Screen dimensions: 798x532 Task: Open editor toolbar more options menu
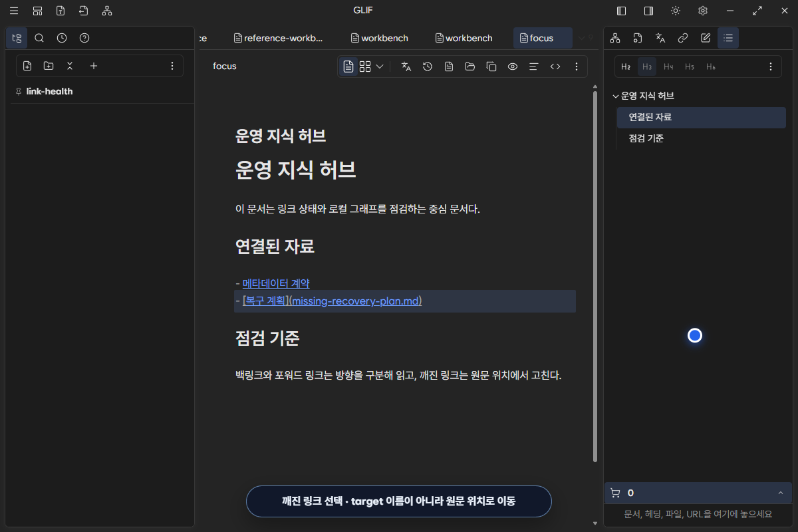point(577,66)
